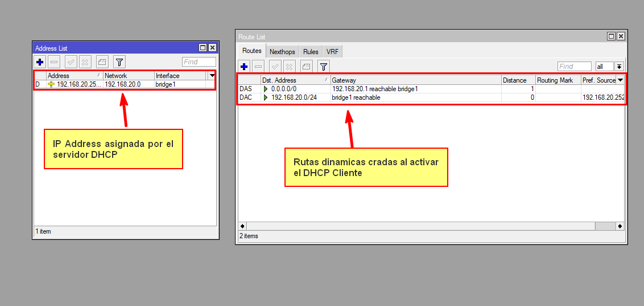
Task: Click the blue plus add button in Address List
Action: pos(40,62)
